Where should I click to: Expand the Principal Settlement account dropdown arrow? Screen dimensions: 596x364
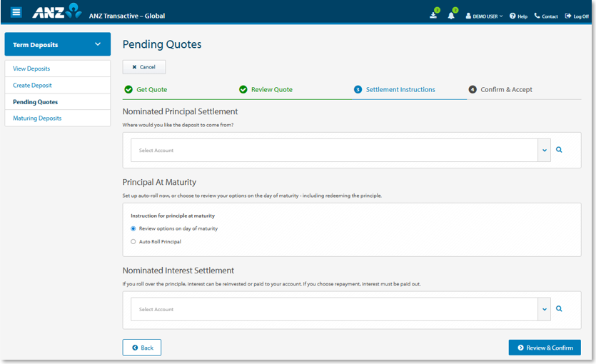(545, 150)
